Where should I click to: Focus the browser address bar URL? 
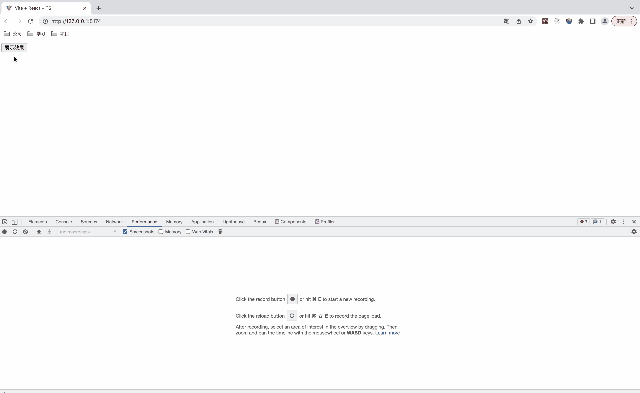click(x=76, y=21)
